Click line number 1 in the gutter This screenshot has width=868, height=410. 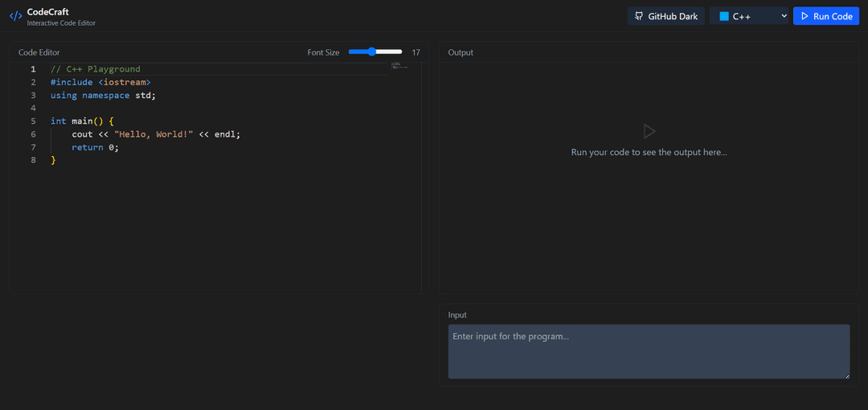coord(33,69)
